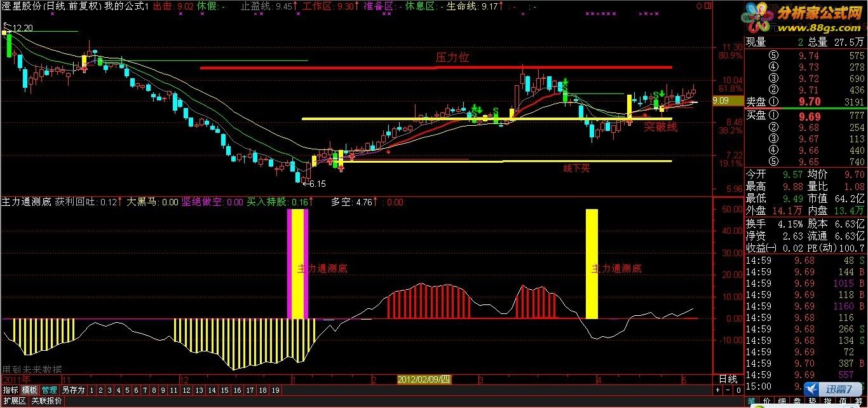868x408 pixels.
Task: Select template number 12
Action: (186, 390)
